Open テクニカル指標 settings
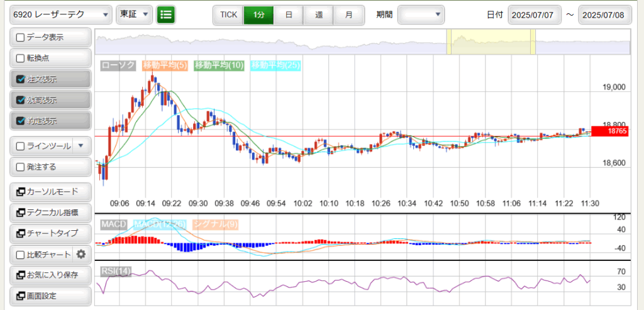644x310 pixels. [x=50, y=213]
